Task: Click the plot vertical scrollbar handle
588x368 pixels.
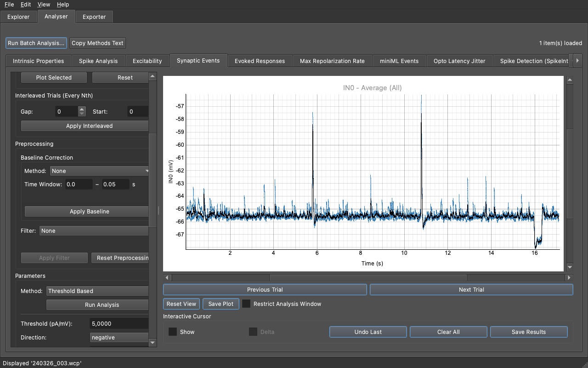Action: tap(570, 174)
